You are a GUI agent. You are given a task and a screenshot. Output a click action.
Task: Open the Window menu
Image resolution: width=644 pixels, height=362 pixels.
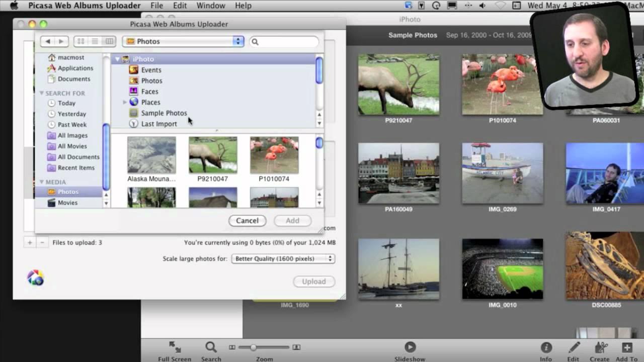pyautogui.click(x=210, y=6)
